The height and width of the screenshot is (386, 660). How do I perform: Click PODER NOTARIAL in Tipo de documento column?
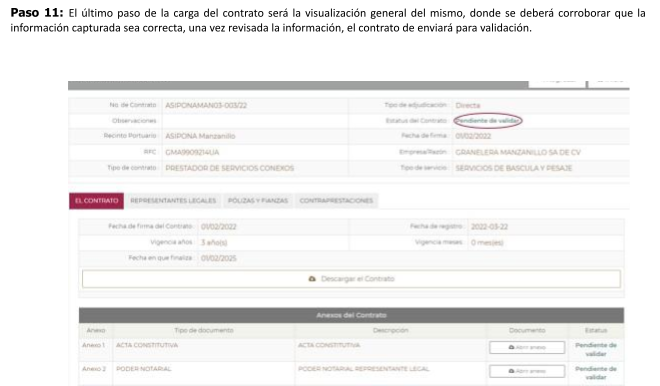144,369
